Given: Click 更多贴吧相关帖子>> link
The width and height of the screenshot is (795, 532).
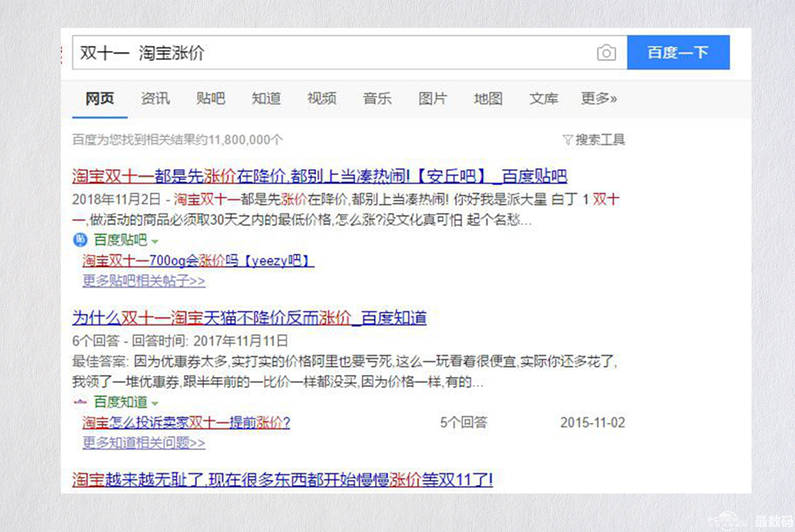Looking at the screenshot, I should click(144, 281).
